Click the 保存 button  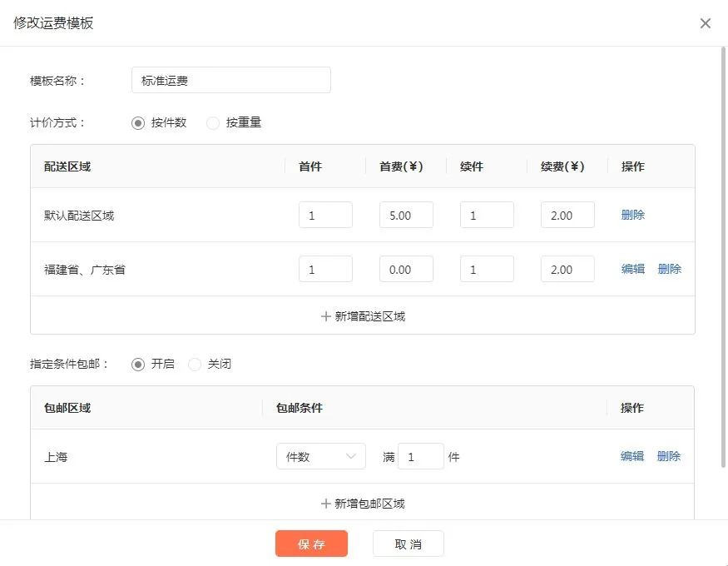(x=311, y=544)
